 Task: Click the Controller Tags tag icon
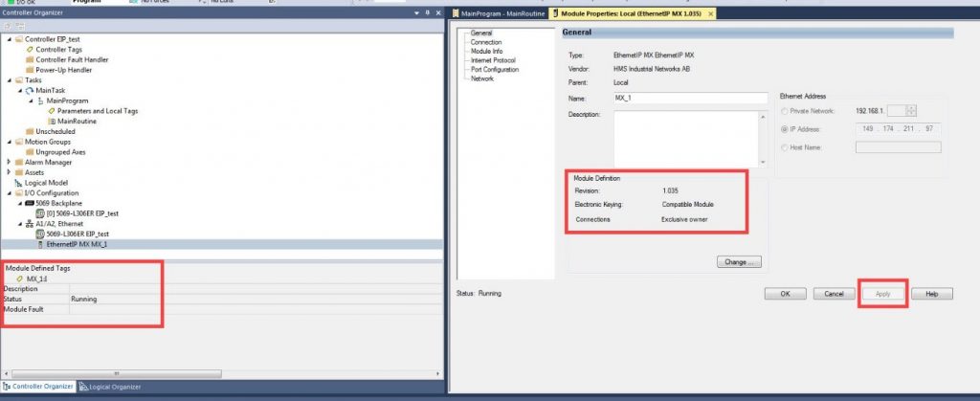tap(30, 50)
